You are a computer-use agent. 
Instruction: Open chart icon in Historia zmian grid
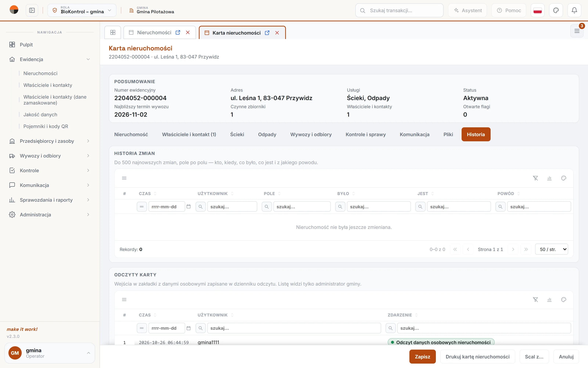(549, 178)
